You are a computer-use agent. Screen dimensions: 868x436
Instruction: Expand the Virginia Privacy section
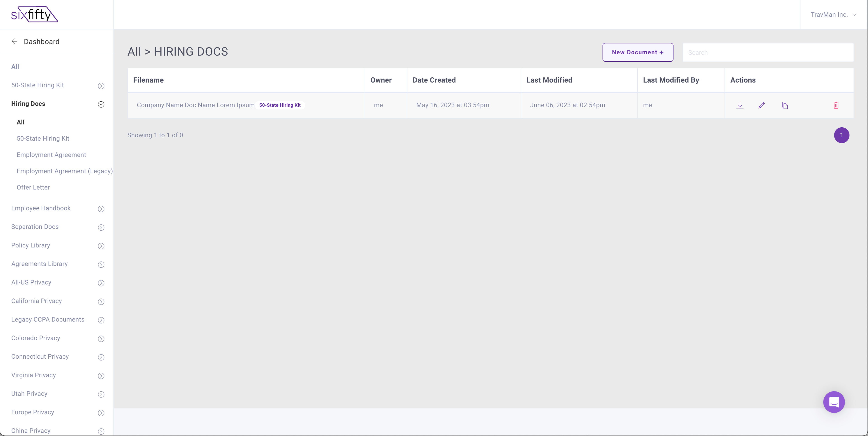(101, 376)
